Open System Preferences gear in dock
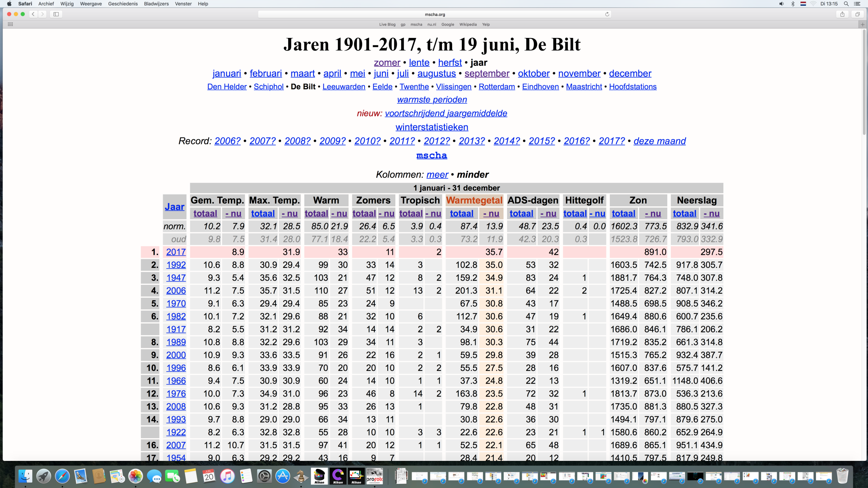Image resolution: width=868 pixels, height=488 pixels. tap(264, 476)
